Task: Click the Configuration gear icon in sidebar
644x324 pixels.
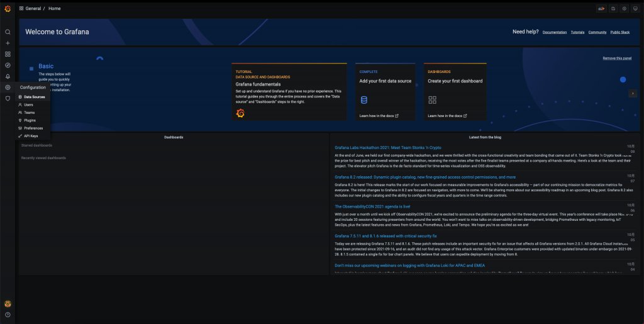Action: pyautogui.click(x=8, y=87)
